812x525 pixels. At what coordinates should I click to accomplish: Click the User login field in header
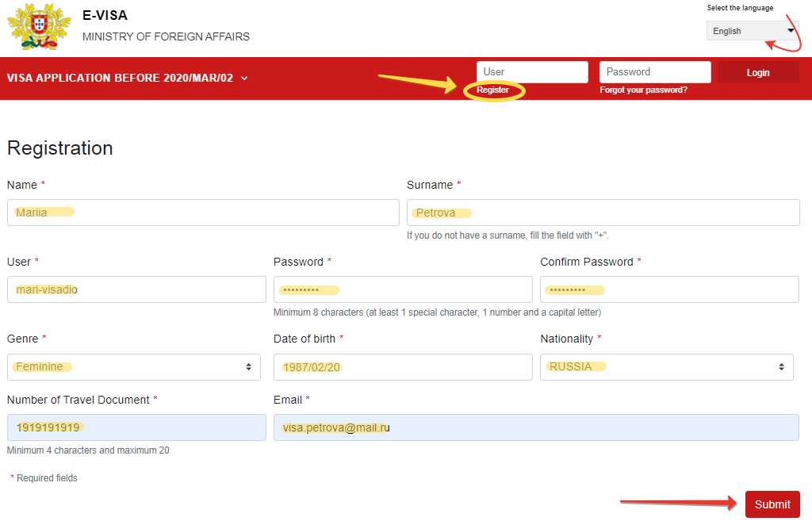(532, 72)
